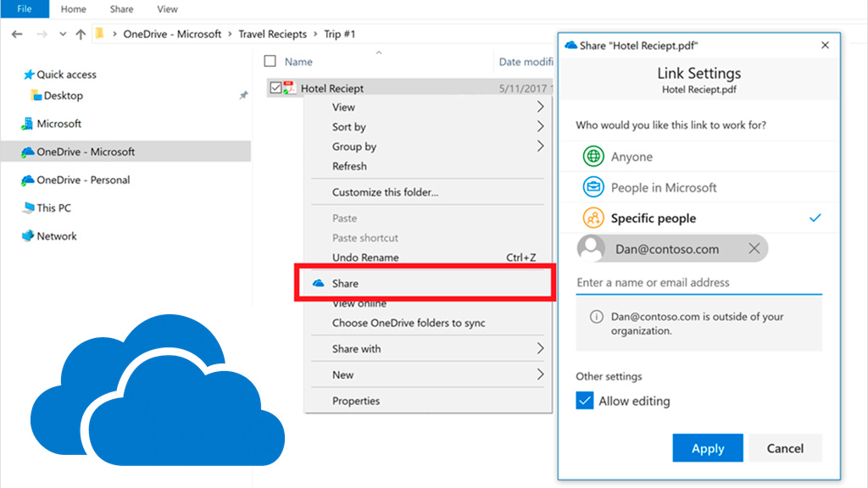Remove Dan@contoso.com from recipients
The width and height of the screenshot is (868, 488).
tap(754, 248)
